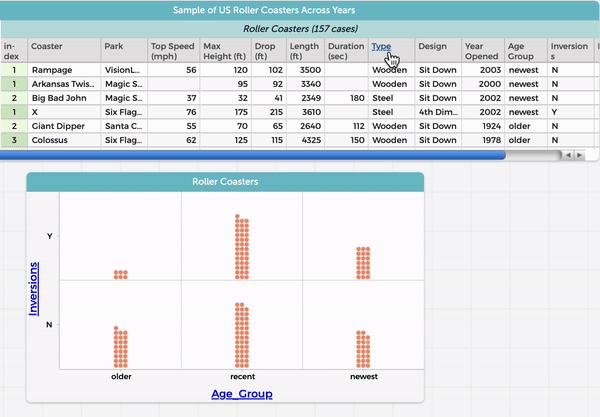Click the Rampage coaster cell
Image resolution: width=600 pixels, height=417 pixels.
[x=64, y=70]
